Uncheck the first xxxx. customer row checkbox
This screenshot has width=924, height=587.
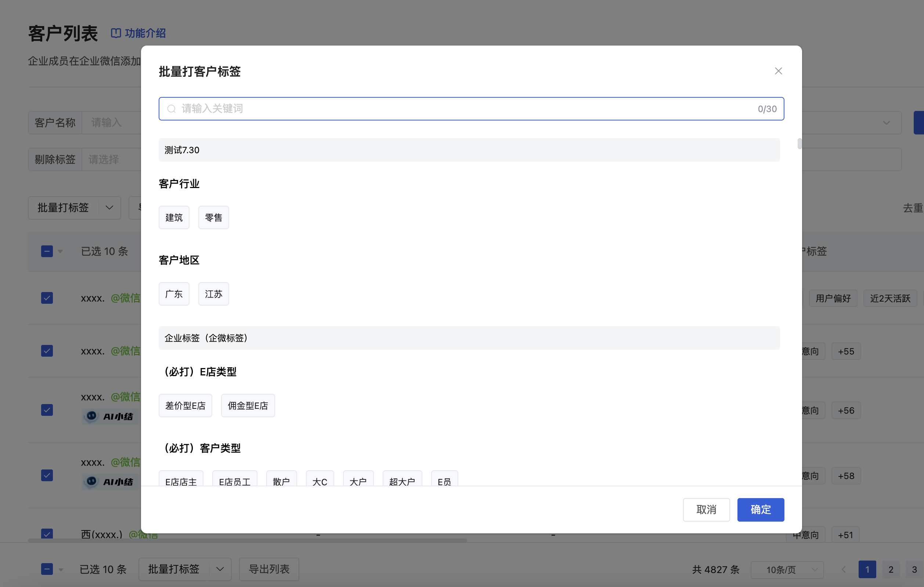point(47,298)
